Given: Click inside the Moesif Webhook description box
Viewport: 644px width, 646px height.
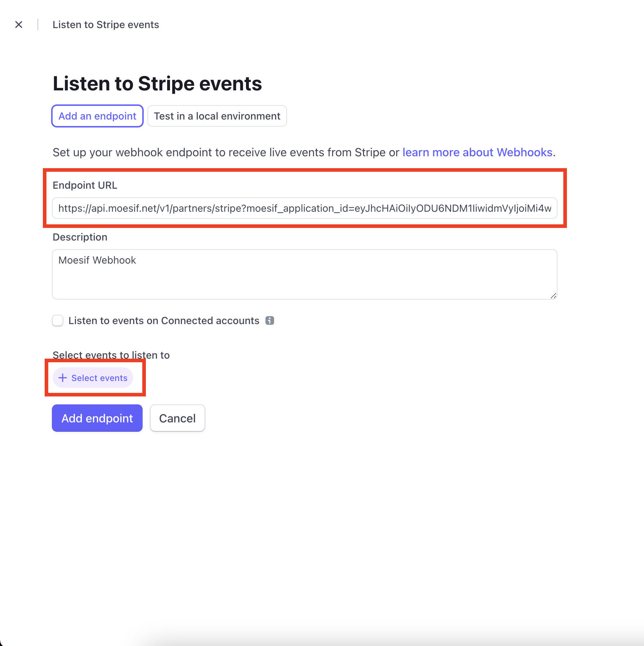Looking at the screenshot, I should [304, 274].
